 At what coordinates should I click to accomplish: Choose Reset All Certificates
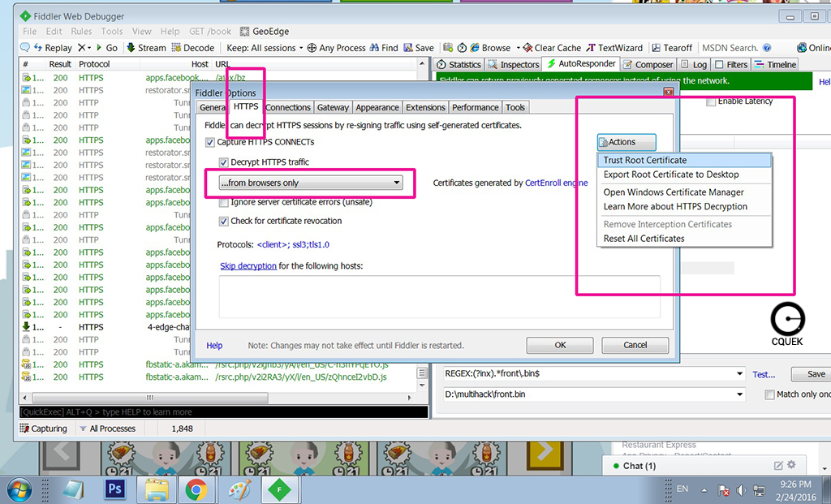click(684, 239)
